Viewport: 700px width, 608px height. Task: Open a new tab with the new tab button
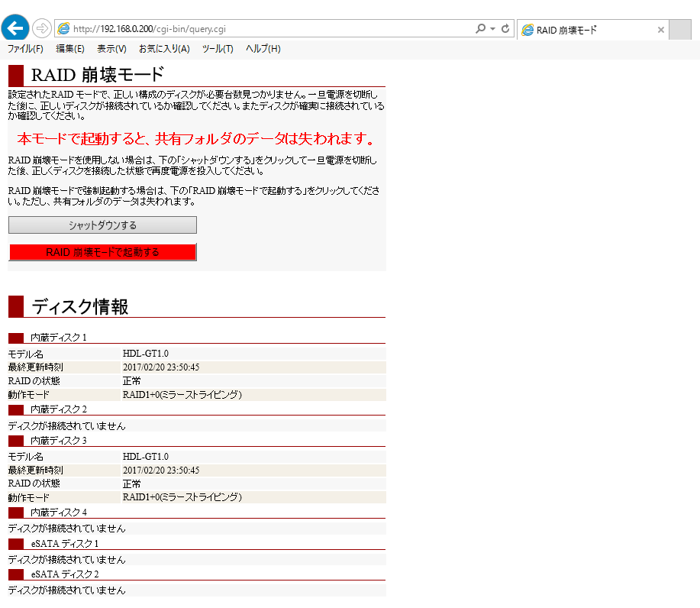pyautogui.click(x=679, y=29)
